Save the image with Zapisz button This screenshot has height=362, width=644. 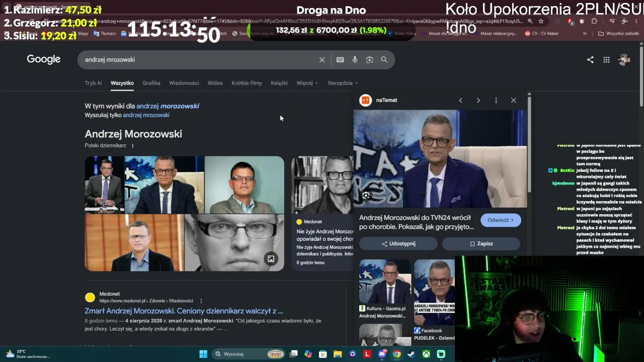[481, 244]
